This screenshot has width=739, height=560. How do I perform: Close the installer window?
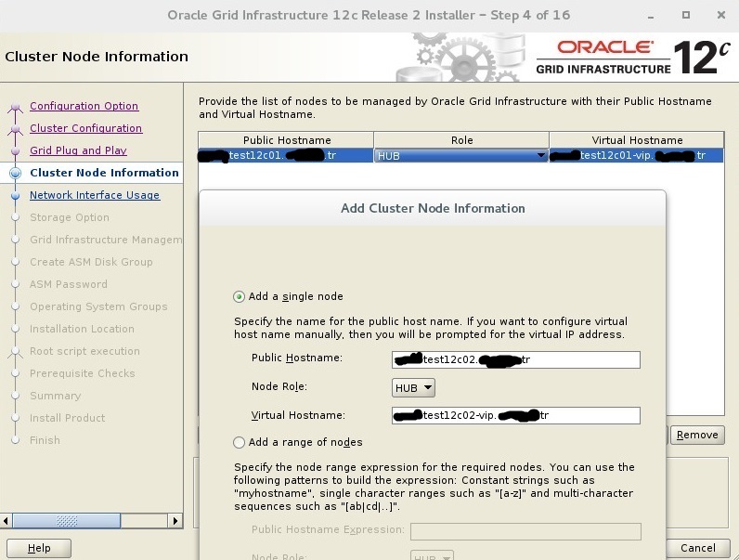pos(721,15)
